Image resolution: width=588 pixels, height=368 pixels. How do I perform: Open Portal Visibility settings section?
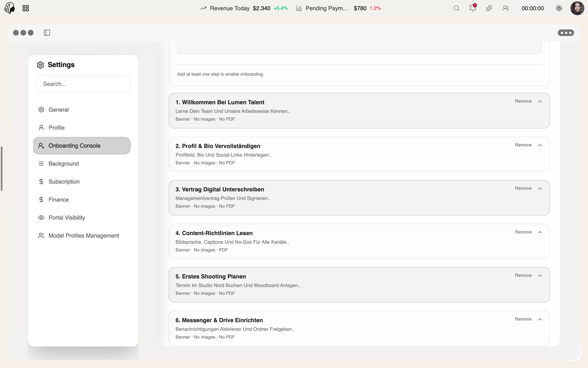(82, 218)
